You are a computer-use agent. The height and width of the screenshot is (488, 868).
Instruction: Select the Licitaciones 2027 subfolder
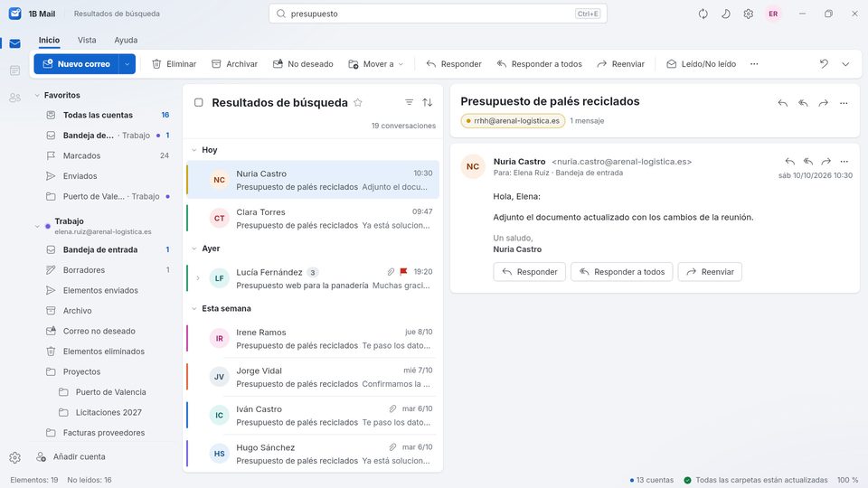tap(107, 412)
